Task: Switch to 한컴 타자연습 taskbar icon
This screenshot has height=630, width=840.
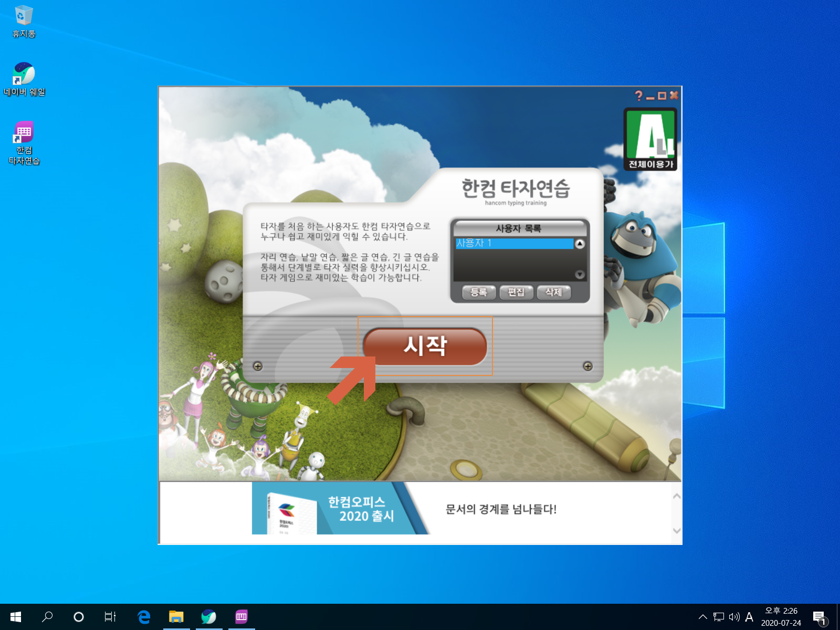Action: [241, 617]
